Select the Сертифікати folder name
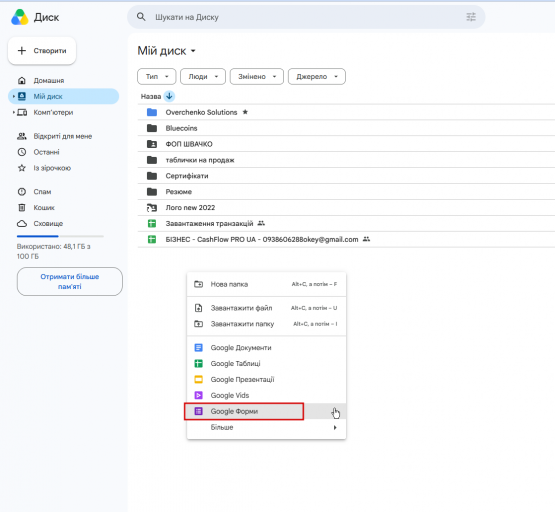The image size is (555, 512). [187, 176]
